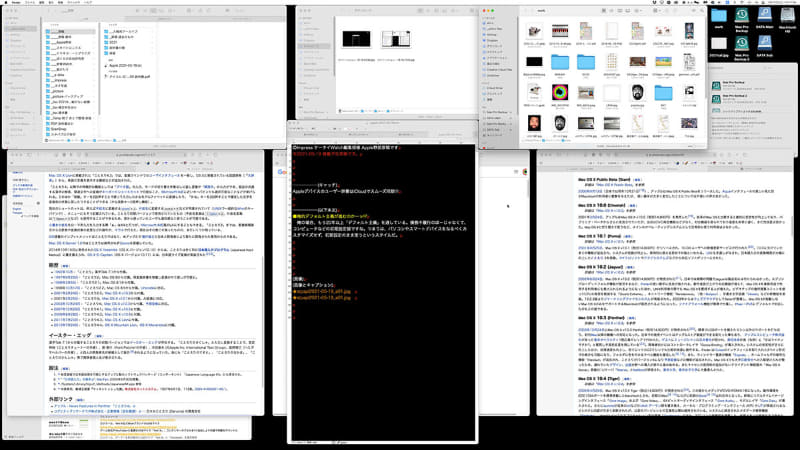800x450 pixels.
Task: Eject DATA Main in the work Finder sidebar
Action: 511,118
